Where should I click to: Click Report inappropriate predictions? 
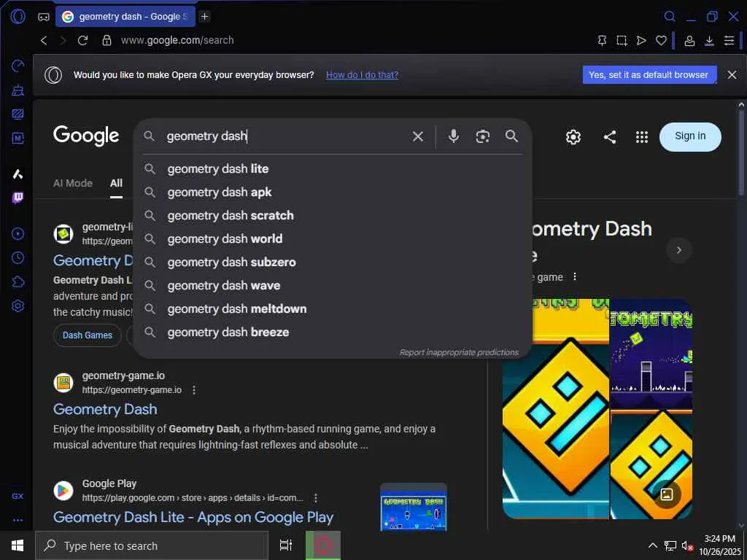pos(459,352)
